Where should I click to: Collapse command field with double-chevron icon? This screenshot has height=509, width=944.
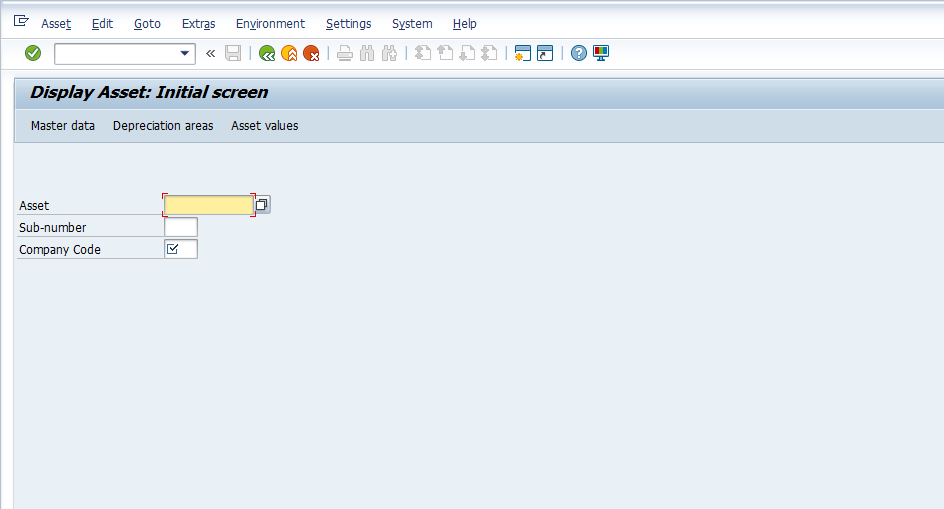(x=211, y=54)
